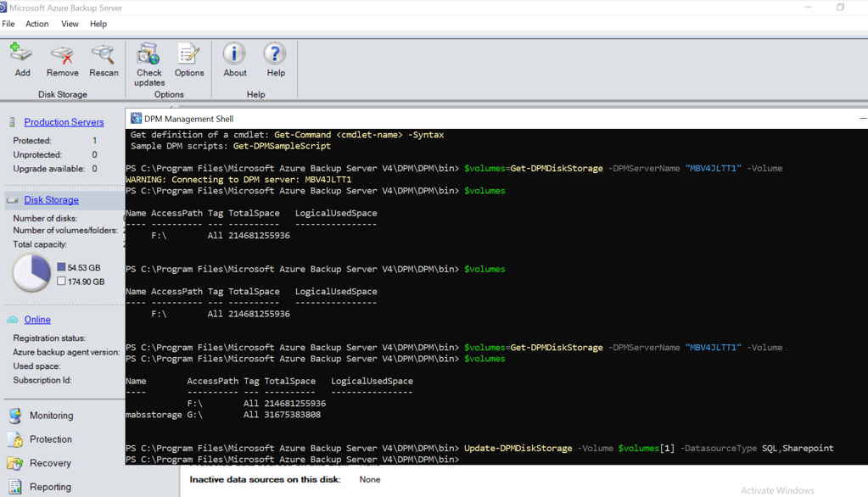
Task: Open the View menu
Action: [x=70, y=24]
